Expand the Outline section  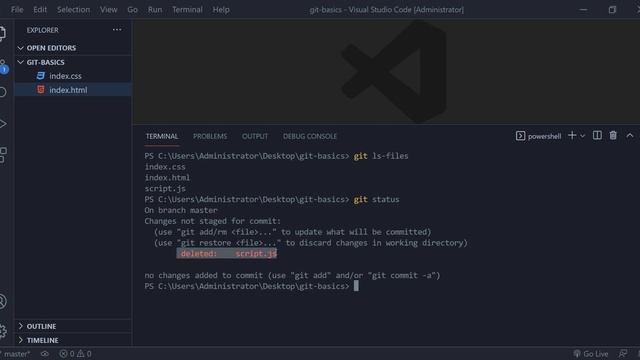point(20,326)
